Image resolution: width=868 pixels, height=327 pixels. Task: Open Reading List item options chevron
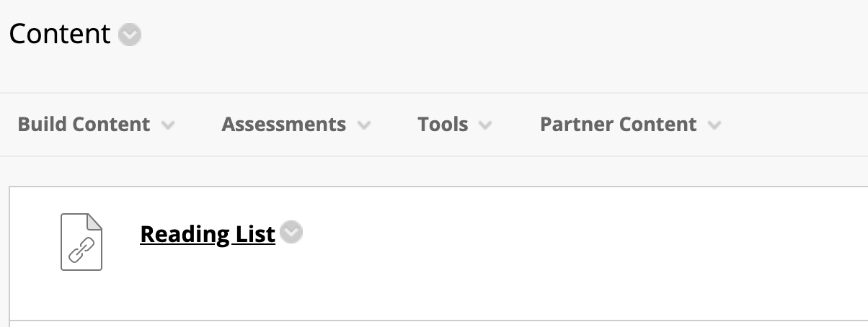[x=291, y=233]
